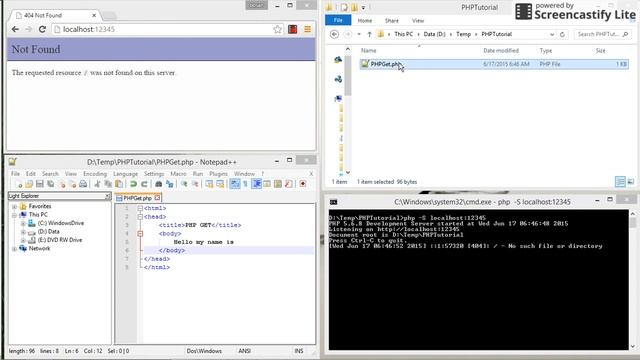
Task: Expand the (C:) WindowsDrive node
Action: (23, 223)
